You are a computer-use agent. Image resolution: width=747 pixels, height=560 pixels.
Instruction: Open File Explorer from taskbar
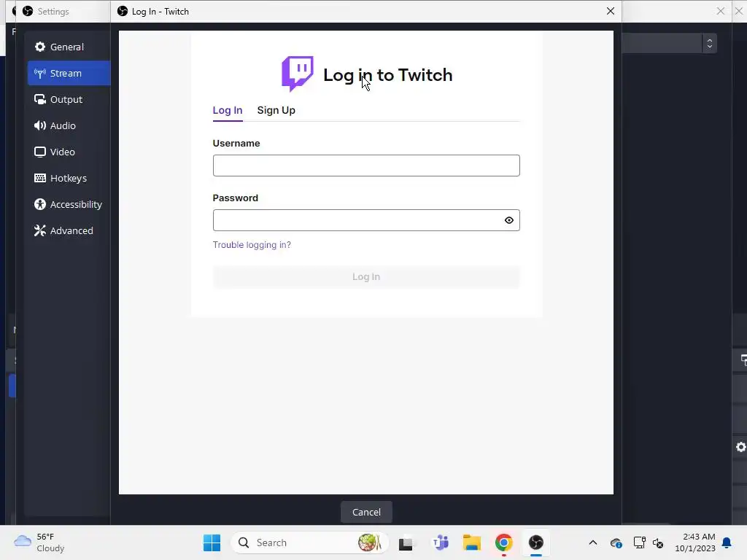pyautogui.click(x=472, y=542)
